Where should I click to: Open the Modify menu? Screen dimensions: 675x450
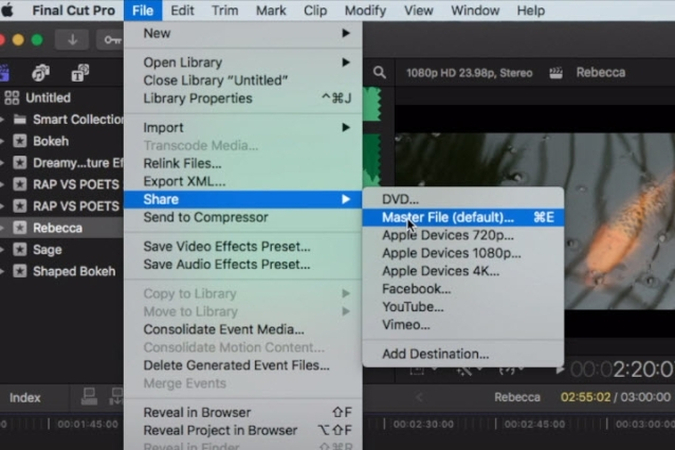click(365, 10)
